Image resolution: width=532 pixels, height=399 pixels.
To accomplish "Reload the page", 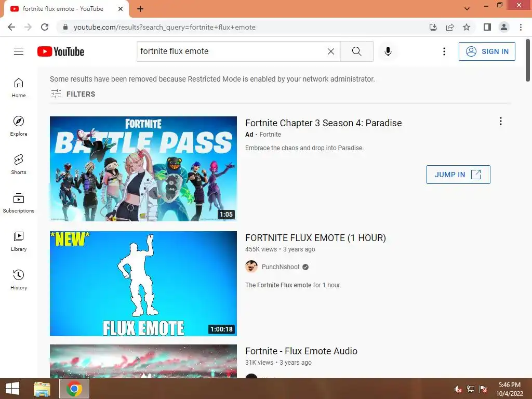I will [45, 27].
